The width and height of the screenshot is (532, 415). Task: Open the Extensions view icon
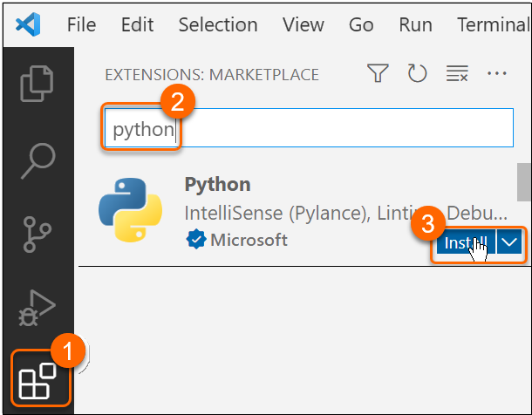tap(38, 381)
